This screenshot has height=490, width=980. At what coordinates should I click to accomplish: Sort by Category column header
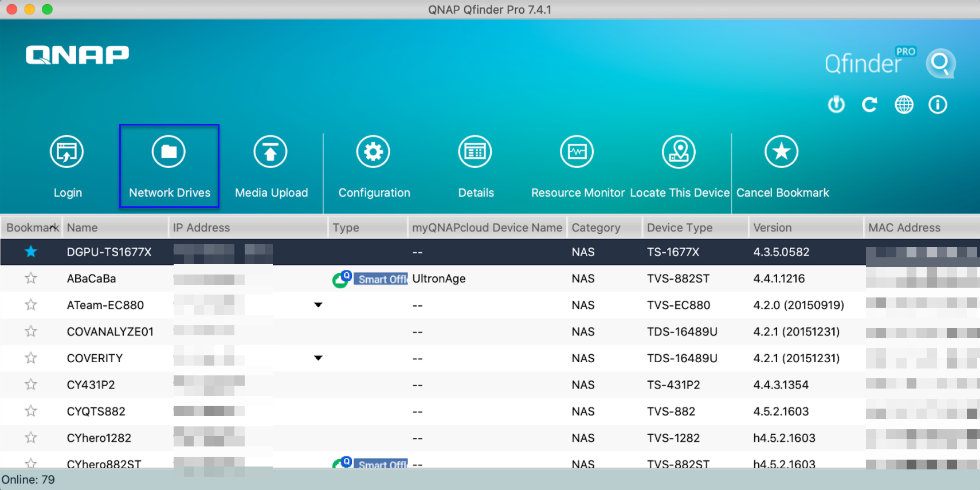[605, 228]
